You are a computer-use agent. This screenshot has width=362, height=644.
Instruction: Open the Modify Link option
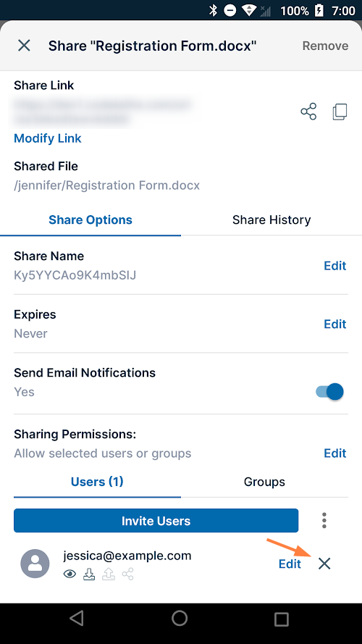(x=48, y=138)
